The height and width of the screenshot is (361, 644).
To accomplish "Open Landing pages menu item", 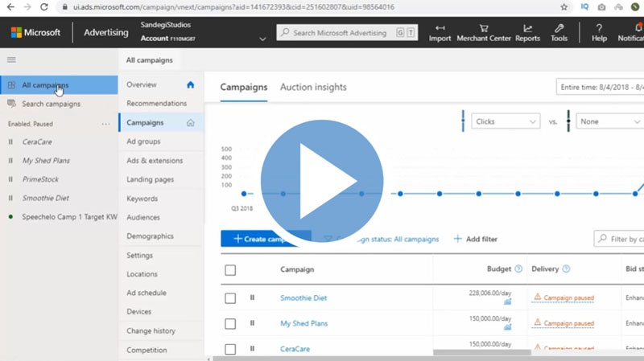I will [150, 179].
